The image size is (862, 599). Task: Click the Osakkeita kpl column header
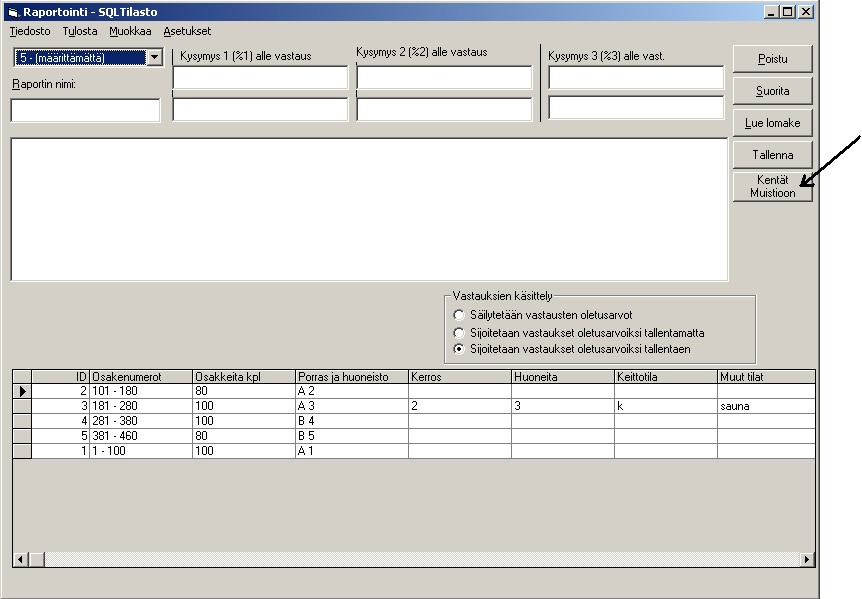[244, 377]
